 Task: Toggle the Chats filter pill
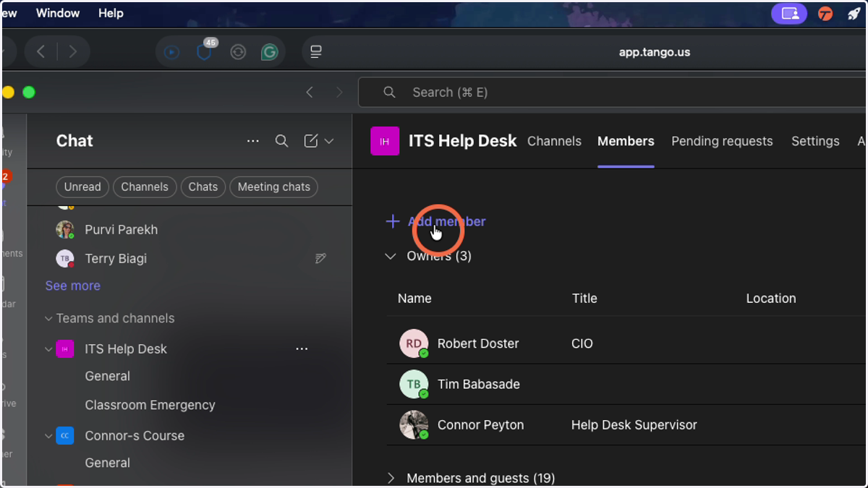click(x=203, y=187)
